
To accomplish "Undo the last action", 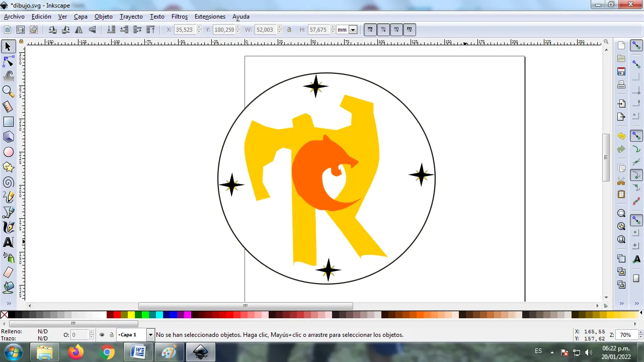I will point(621,136).
